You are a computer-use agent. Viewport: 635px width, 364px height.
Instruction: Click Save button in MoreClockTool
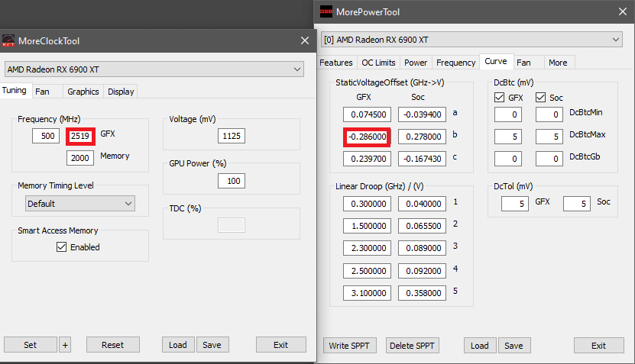point(212,345)
